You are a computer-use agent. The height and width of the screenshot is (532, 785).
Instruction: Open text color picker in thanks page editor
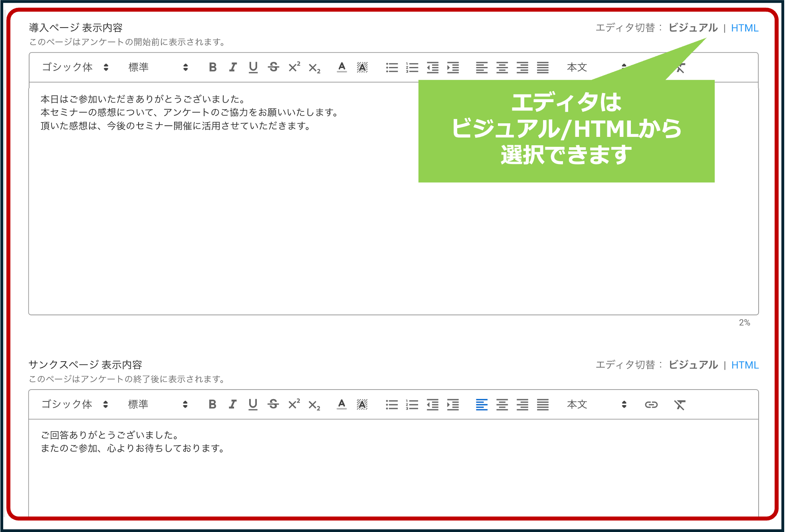pos(341,404)
